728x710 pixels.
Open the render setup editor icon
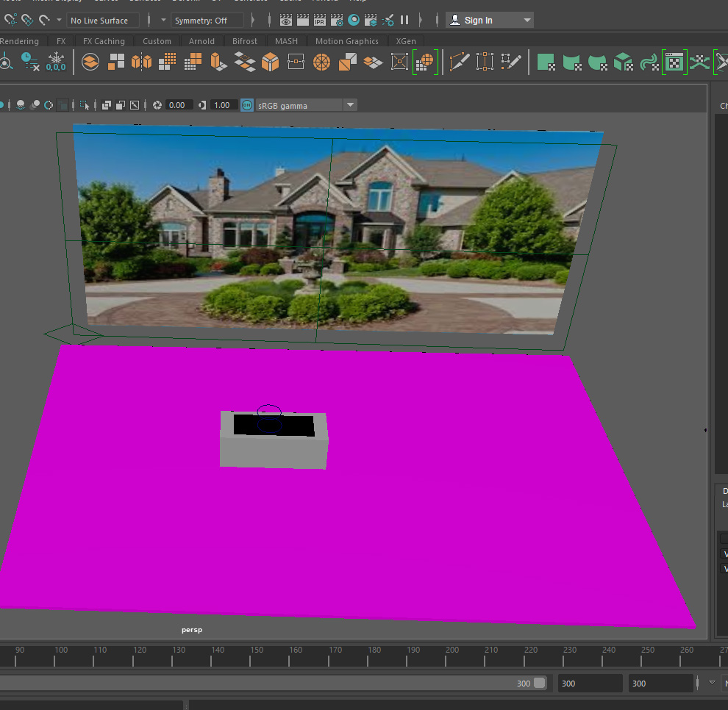pos(371,20)
